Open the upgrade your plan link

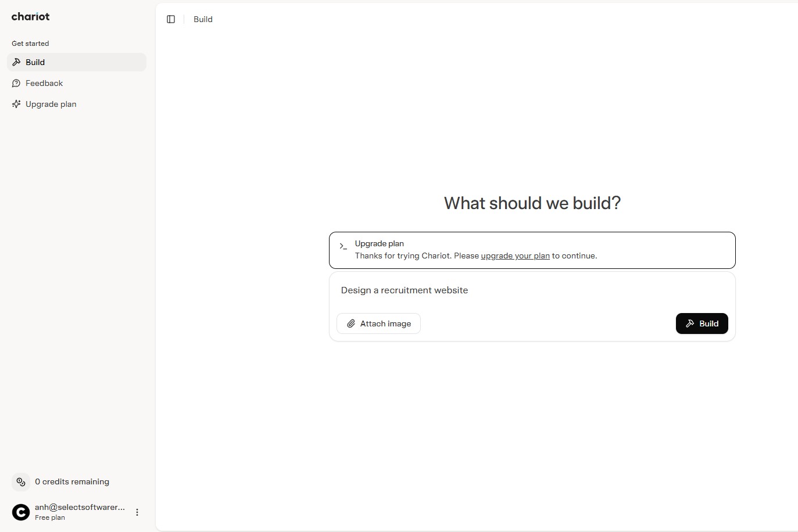point(515,256)
